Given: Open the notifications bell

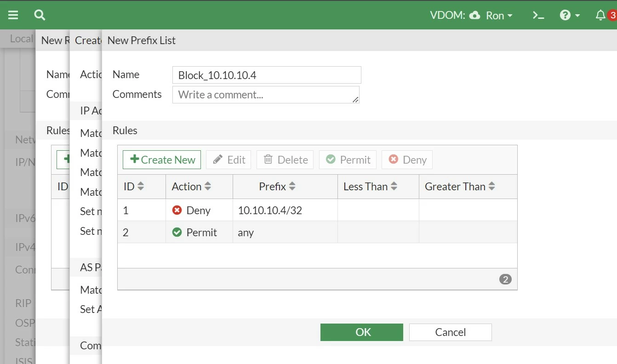Looking at the screenshot, I should (x=600, y=15).
